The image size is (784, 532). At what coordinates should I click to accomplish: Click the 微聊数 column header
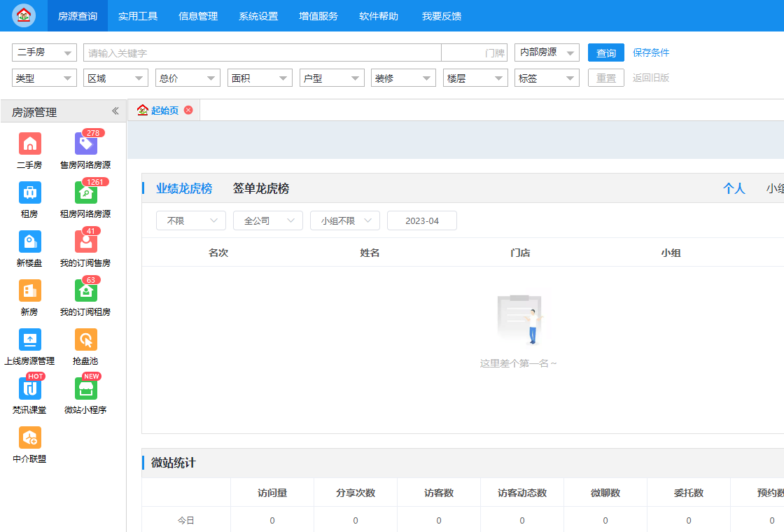(605, 493)
